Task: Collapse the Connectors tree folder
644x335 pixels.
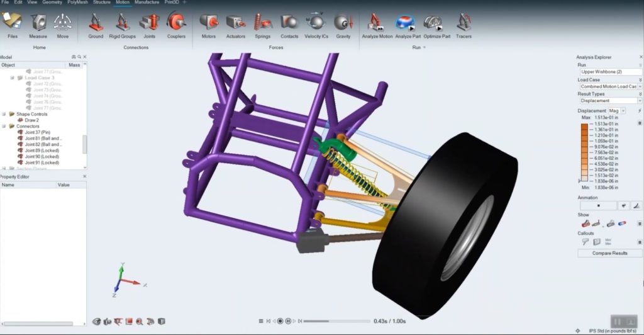Action: pyautogui.click(x=4, y=126)
